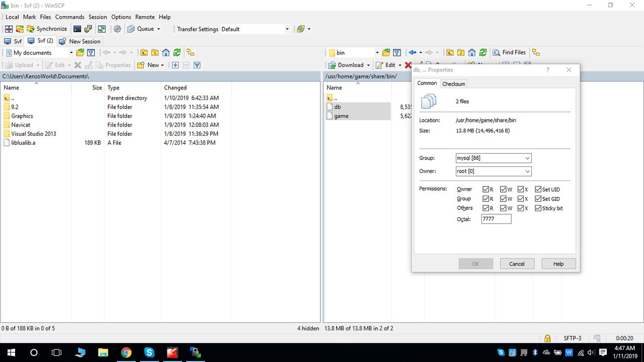Image resolution: width=644 pixels, height=362 pixels.
Task: Click Download button
Action: pos(346,65)
